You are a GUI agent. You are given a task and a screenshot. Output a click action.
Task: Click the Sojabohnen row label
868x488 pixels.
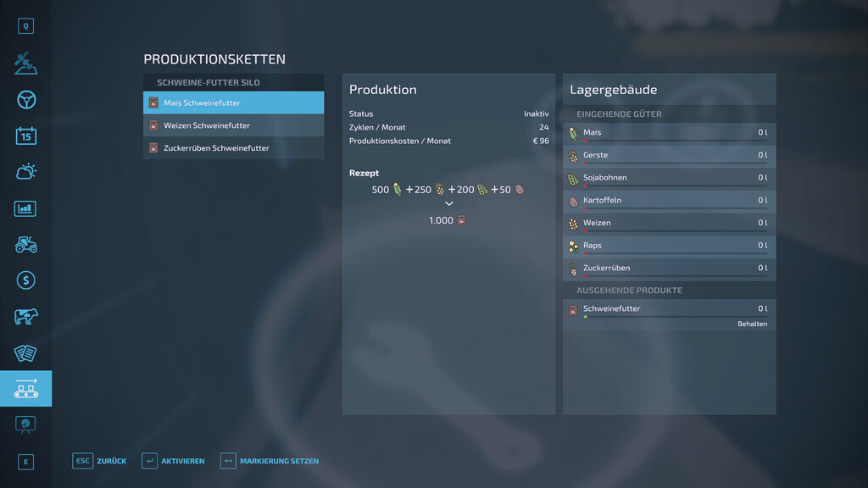[x=605, y=178]
